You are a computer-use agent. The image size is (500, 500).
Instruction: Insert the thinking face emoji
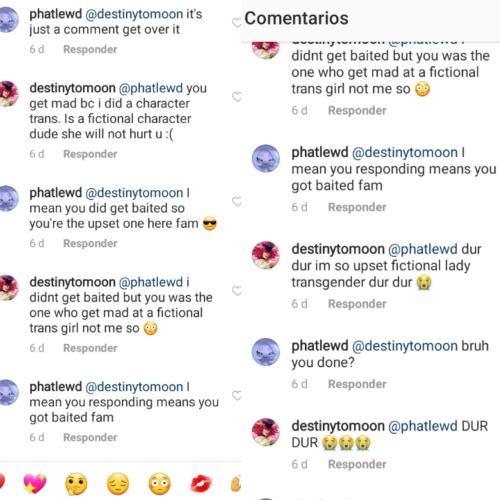(x=76, y=484)
